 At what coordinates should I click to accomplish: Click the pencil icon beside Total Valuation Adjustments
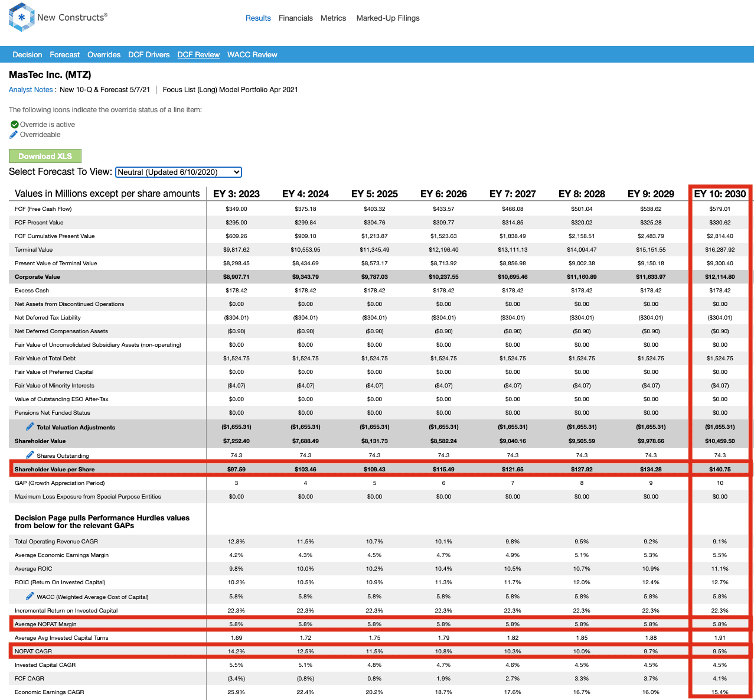pos(30,426)
